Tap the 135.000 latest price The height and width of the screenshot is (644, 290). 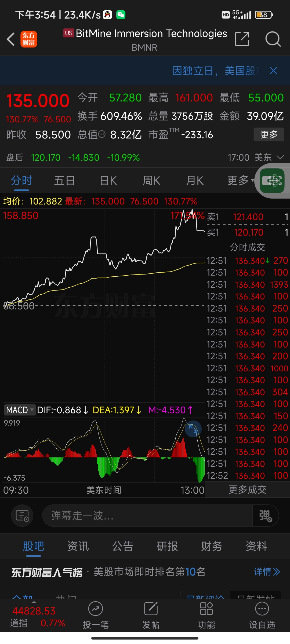coord(38,101)
